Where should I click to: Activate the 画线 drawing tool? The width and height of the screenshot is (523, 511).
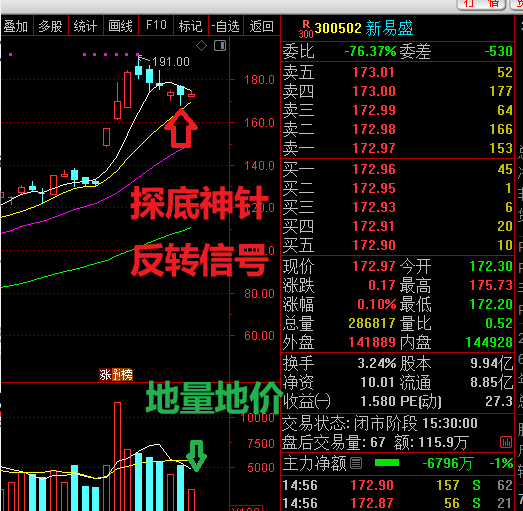(121, 26)
